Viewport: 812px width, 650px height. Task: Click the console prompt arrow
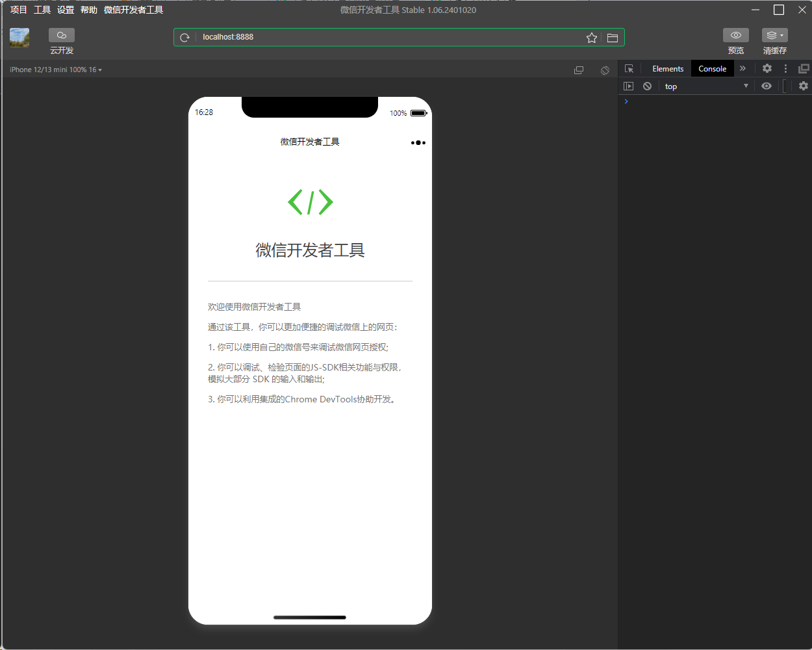coord(626,101)
